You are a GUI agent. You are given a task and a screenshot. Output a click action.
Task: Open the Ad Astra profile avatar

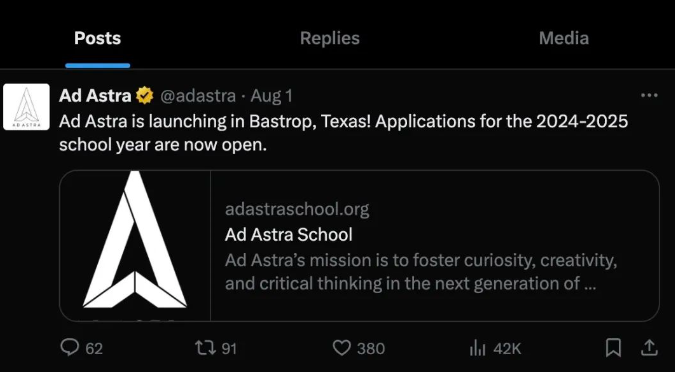coord(26,107)
